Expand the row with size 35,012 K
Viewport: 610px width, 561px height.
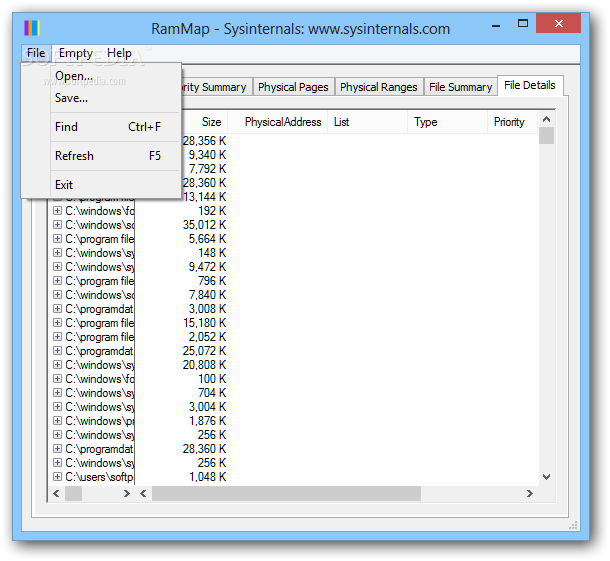click(57, 225)
